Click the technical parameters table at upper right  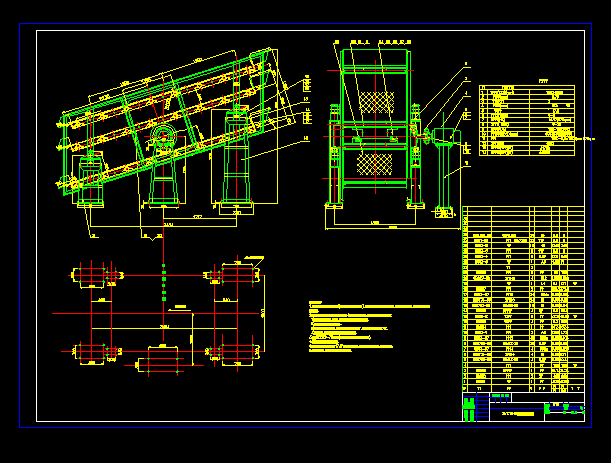[x=527, y=120]
